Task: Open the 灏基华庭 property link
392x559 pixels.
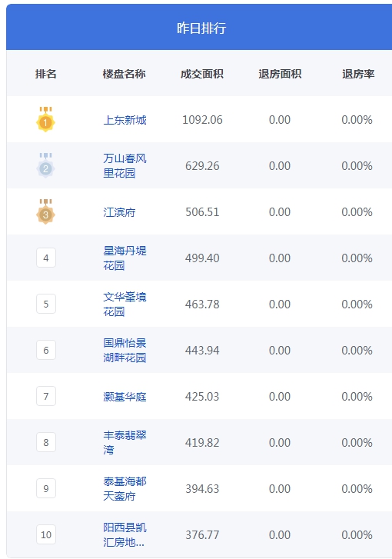Action: click(x=125, y=397)
